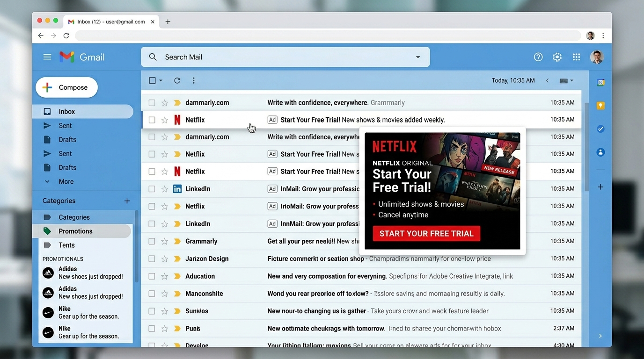Open Keep in the side panel

(x=600, y=106)
